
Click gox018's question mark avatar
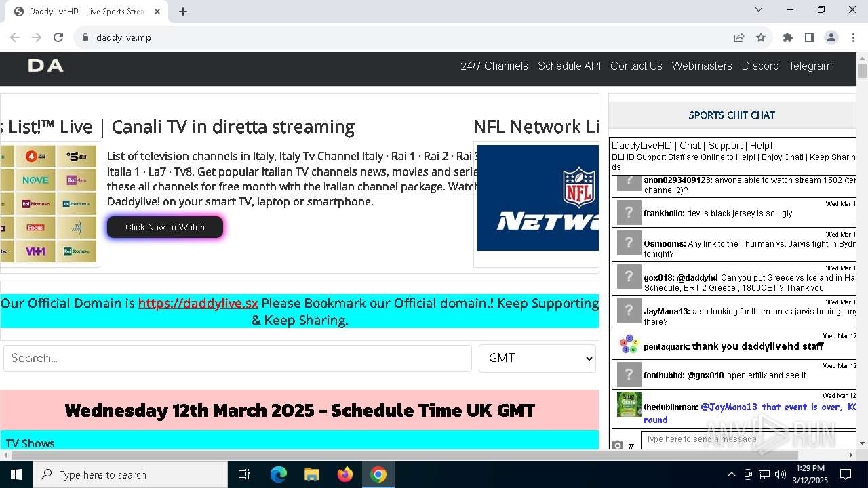[x=629, y=276]
